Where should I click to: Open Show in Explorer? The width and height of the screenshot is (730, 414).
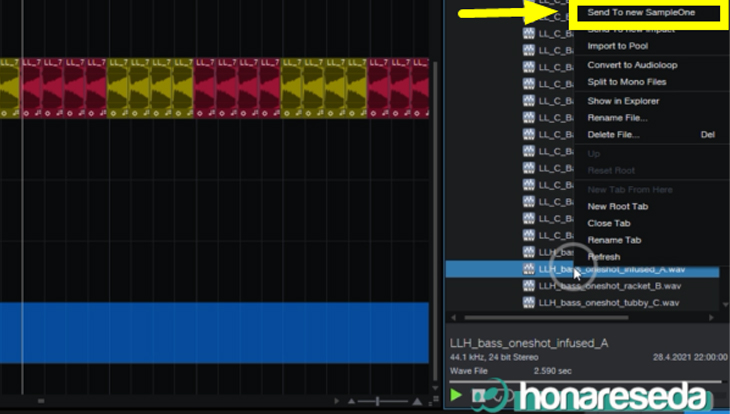click(623, 101)
